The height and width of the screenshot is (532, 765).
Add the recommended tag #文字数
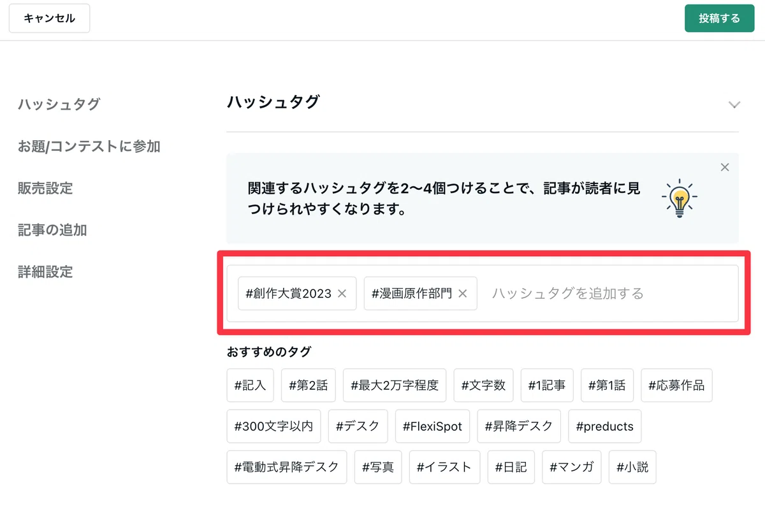(483, 385)
